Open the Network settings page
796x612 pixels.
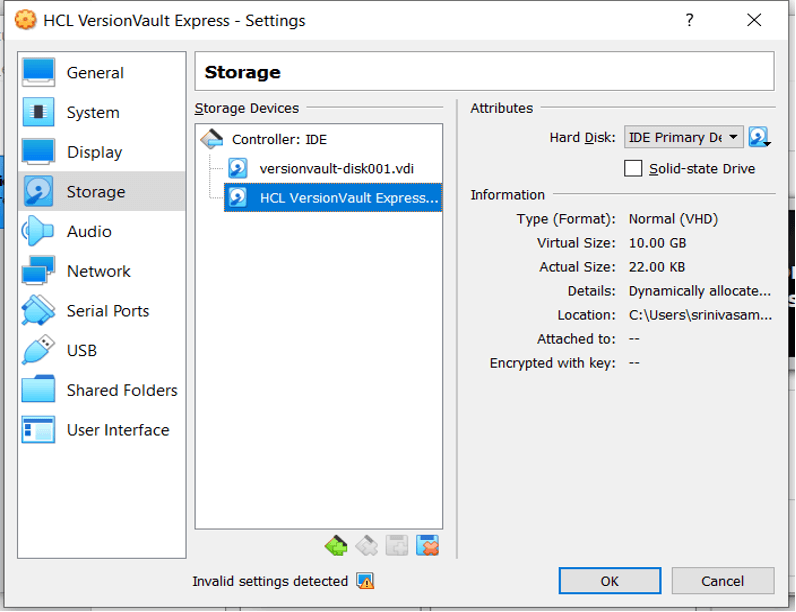pos(102,271)
